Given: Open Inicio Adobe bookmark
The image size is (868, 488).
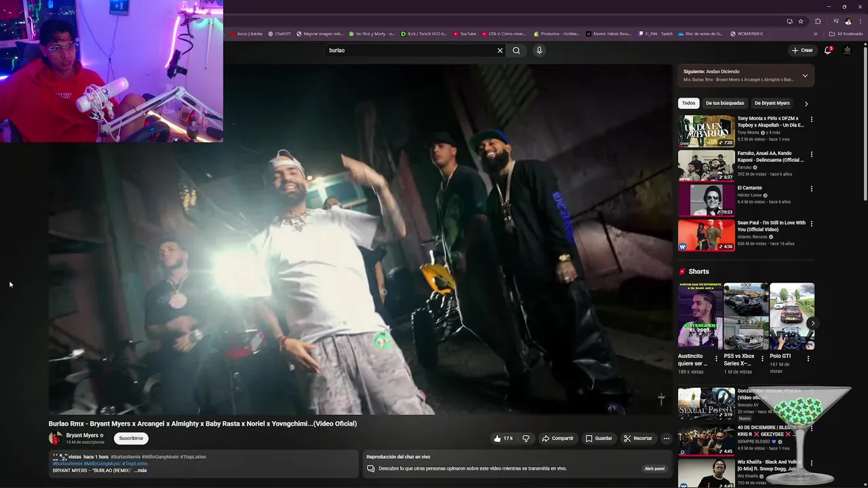Looking at the screenshot, I should [x=246, y=34].
